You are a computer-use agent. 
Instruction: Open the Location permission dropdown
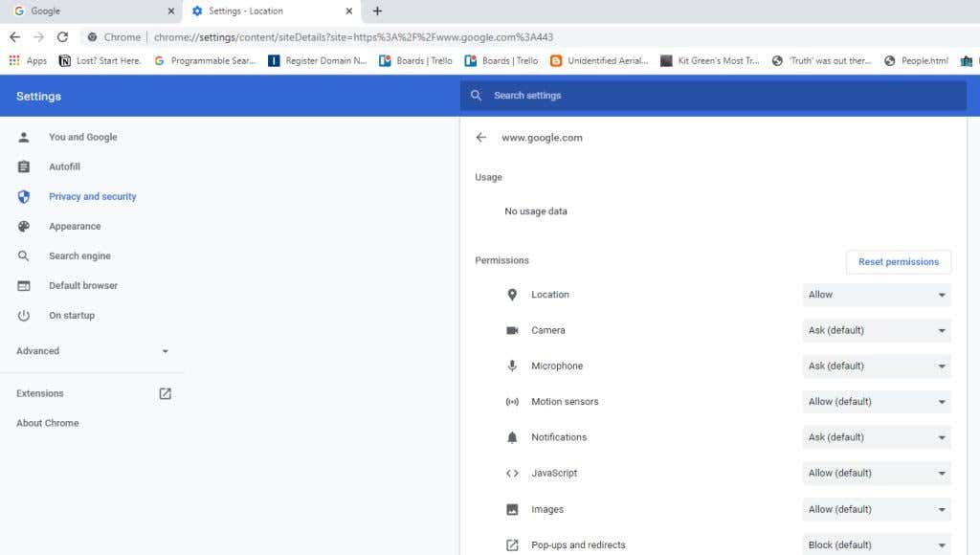coord(877,295)
